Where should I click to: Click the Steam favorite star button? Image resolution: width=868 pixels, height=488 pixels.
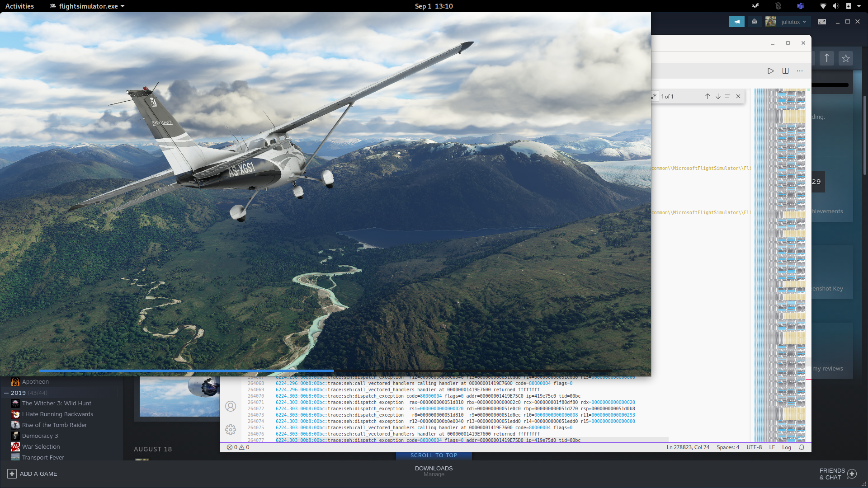846,58
